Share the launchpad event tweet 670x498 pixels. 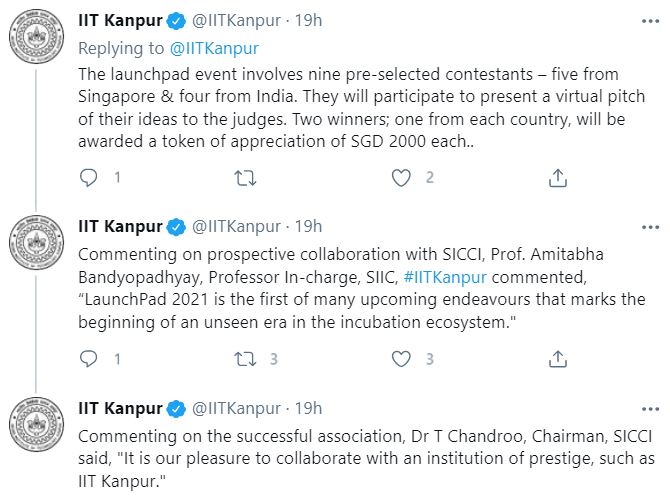click(559, 178)
